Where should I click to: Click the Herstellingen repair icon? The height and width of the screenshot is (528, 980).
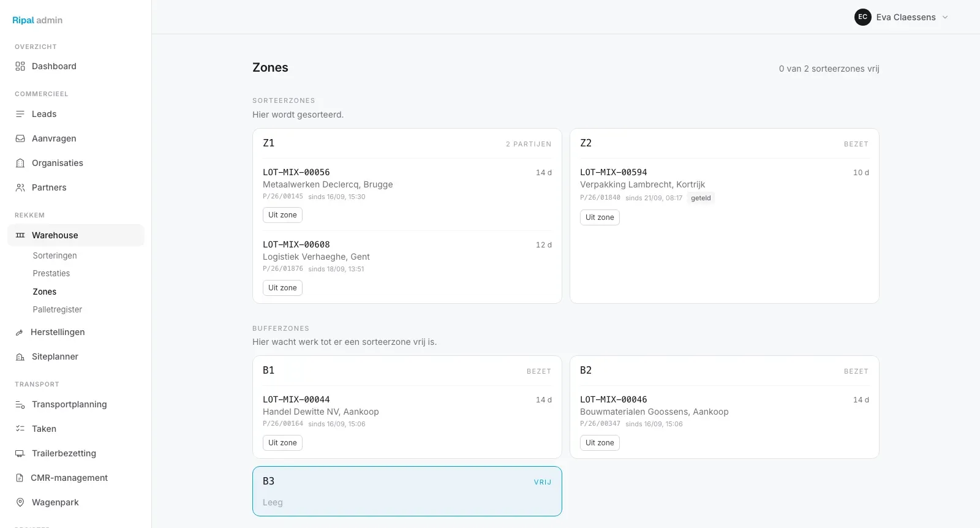pos(20,332)
